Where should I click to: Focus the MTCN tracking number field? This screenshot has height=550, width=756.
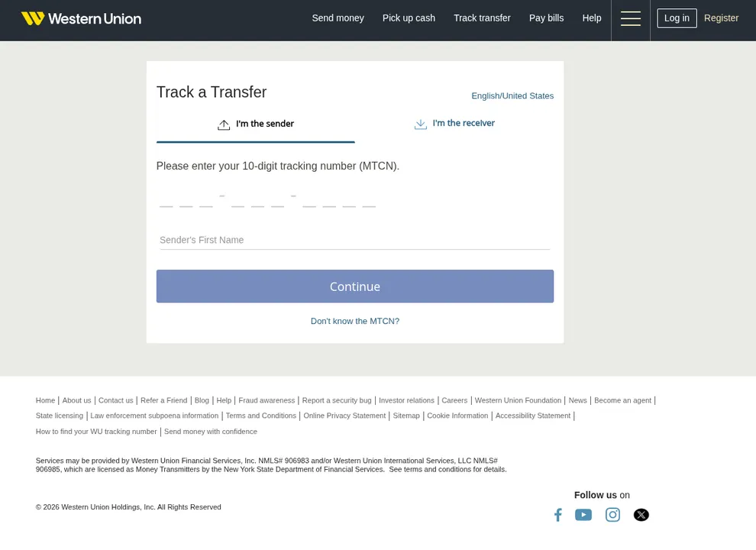[x=267, y=199]
